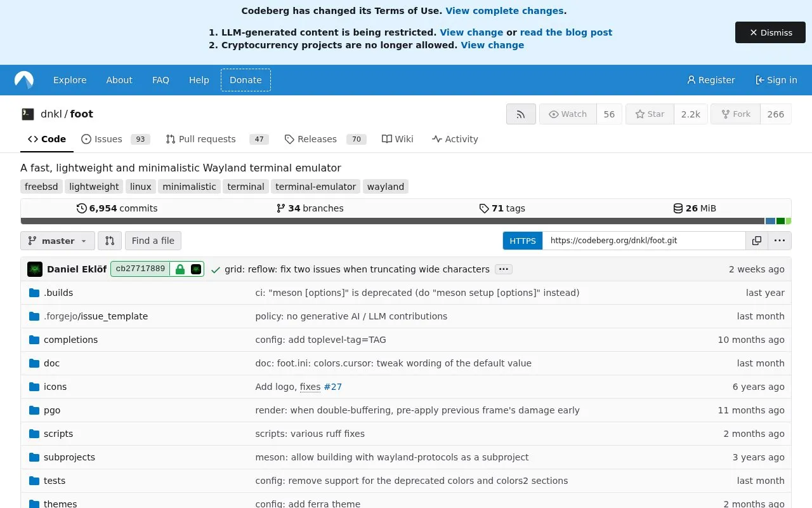This screenshot has width=812, height=508.
Task: Switch to the Issues tab
Action: (x=115, y=139)
